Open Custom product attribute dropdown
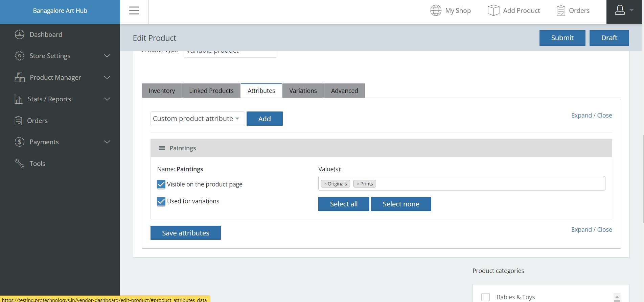The image size is (644, 302). pos(197,119)
